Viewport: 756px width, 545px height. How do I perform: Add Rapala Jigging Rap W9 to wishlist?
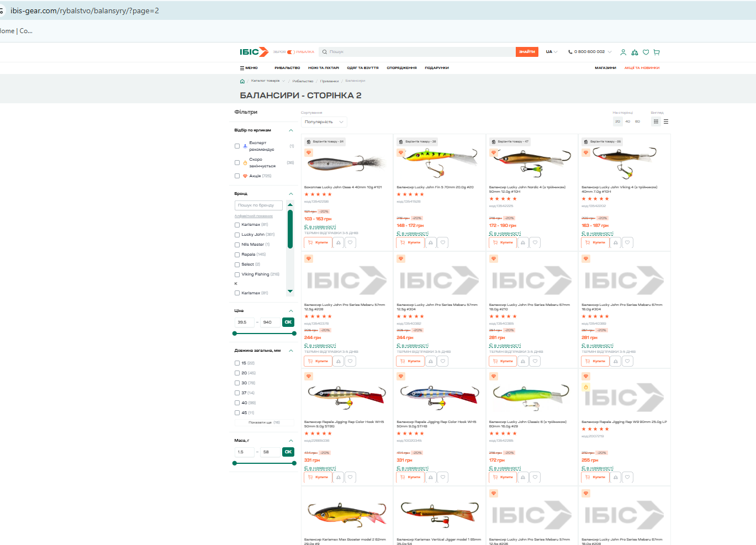[x=628, y=477]
